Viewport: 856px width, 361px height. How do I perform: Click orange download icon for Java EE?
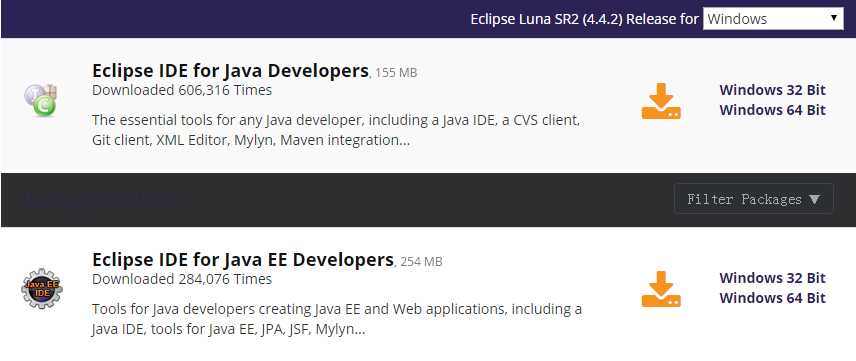click(661, 289)
